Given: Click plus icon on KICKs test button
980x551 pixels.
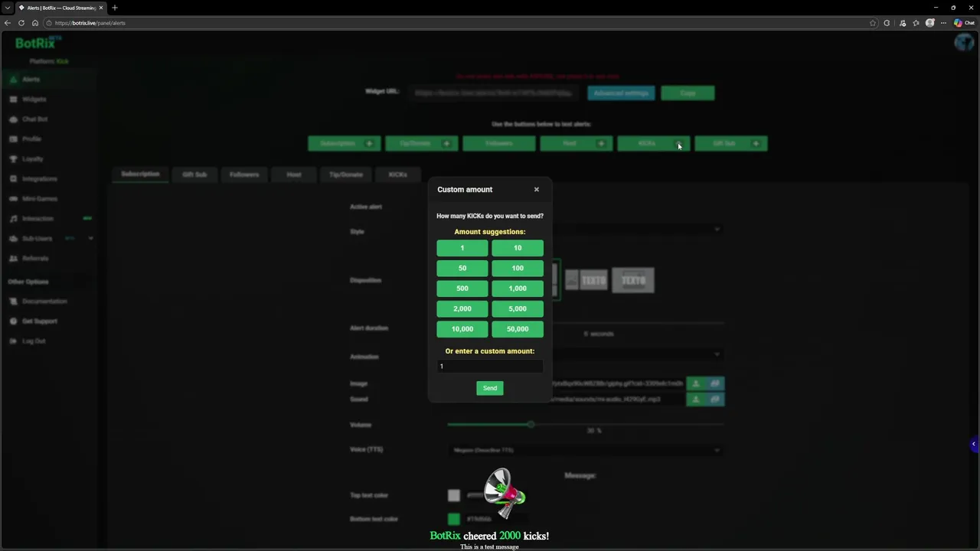Looking at the screenshot, I should coord(678,144).
